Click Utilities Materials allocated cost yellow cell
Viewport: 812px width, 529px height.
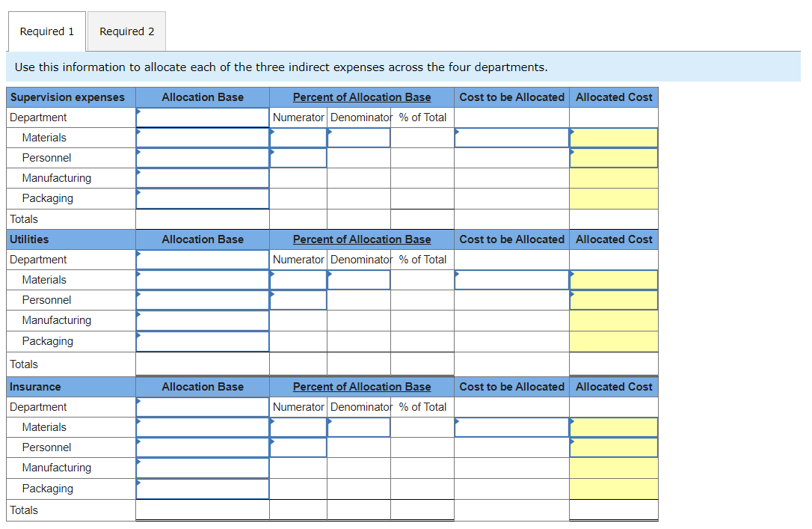pyautogui.click(x=614, y=280)
